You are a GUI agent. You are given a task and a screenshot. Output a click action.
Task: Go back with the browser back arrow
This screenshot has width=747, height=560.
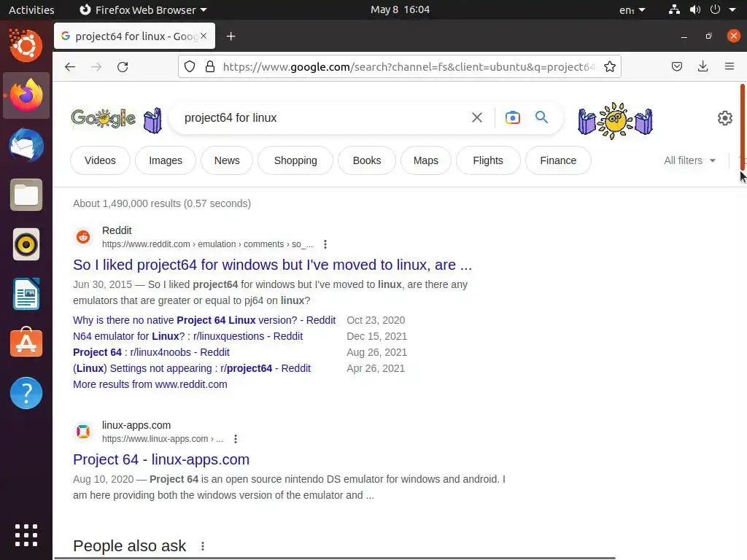pyautogui.click(x=70, y=66)
